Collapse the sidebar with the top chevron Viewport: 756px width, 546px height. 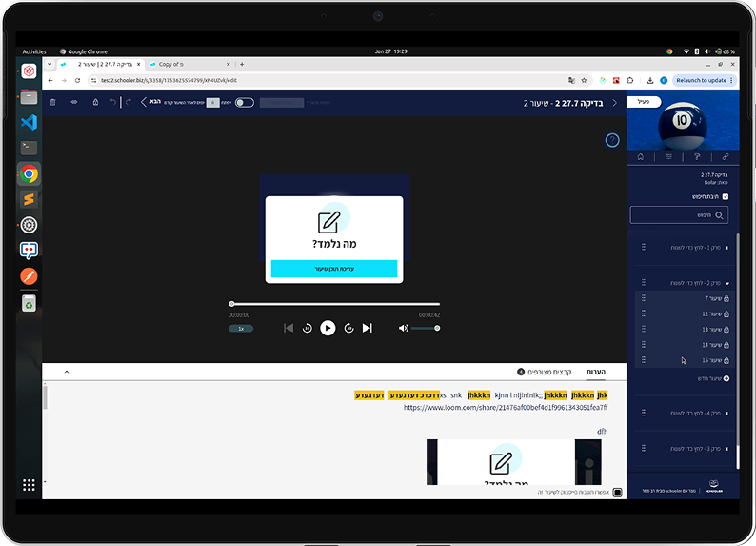(x=614, y=103)
